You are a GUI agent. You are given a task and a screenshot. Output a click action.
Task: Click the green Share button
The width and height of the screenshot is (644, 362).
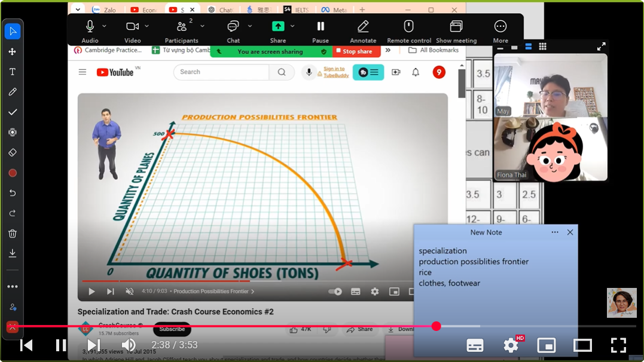[278, 31]
